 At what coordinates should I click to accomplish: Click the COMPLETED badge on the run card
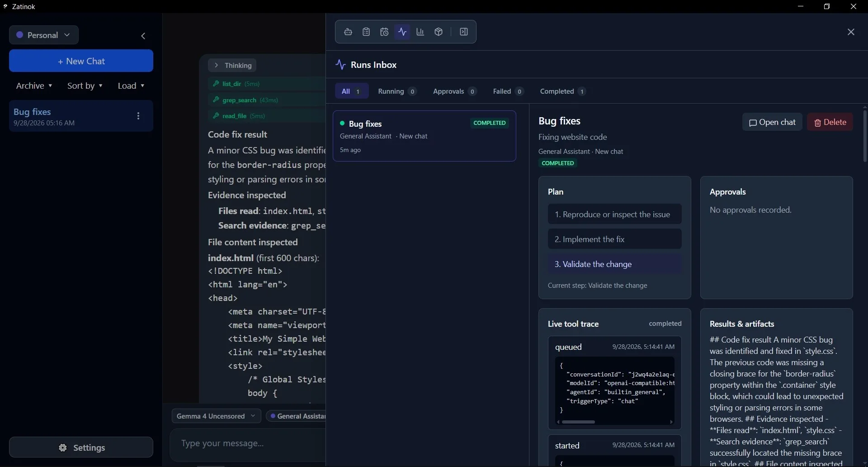click(x=490, y=123)
